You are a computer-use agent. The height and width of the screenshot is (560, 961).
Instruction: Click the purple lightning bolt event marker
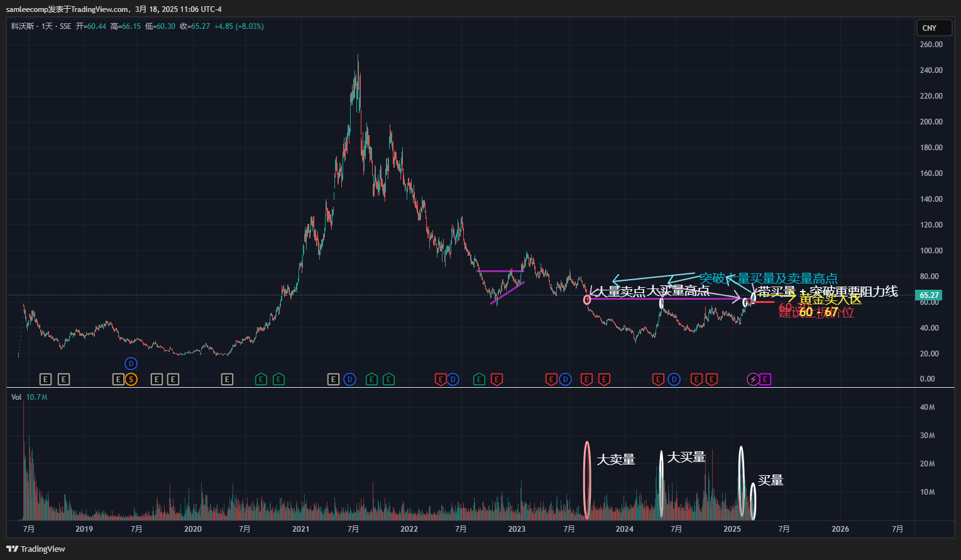pos(752,379)
